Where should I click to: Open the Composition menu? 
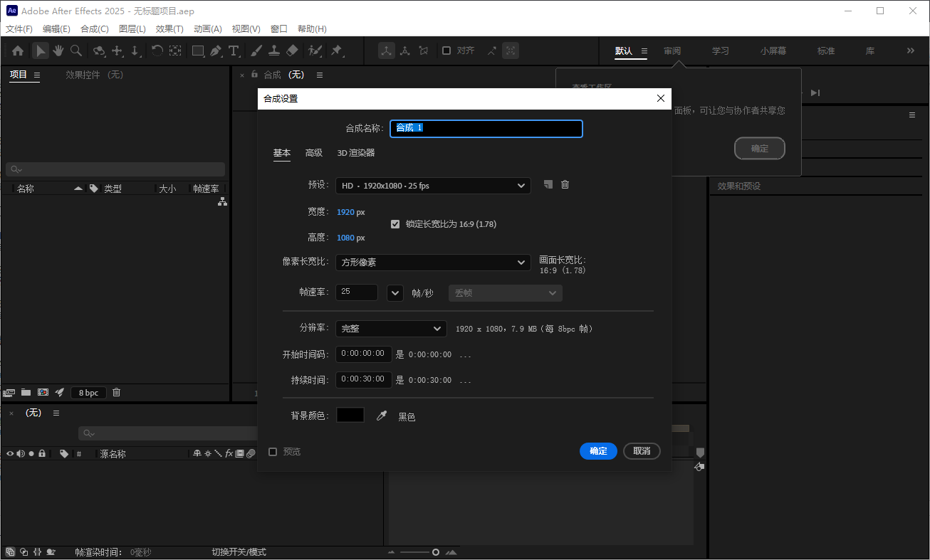tap(95, 29)
